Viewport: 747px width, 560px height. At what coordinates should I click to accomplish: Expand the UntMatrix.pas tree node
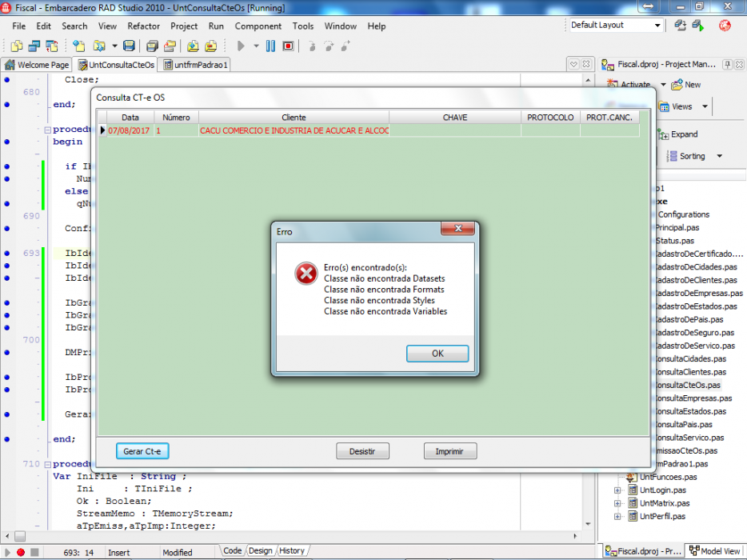[617, 503]
